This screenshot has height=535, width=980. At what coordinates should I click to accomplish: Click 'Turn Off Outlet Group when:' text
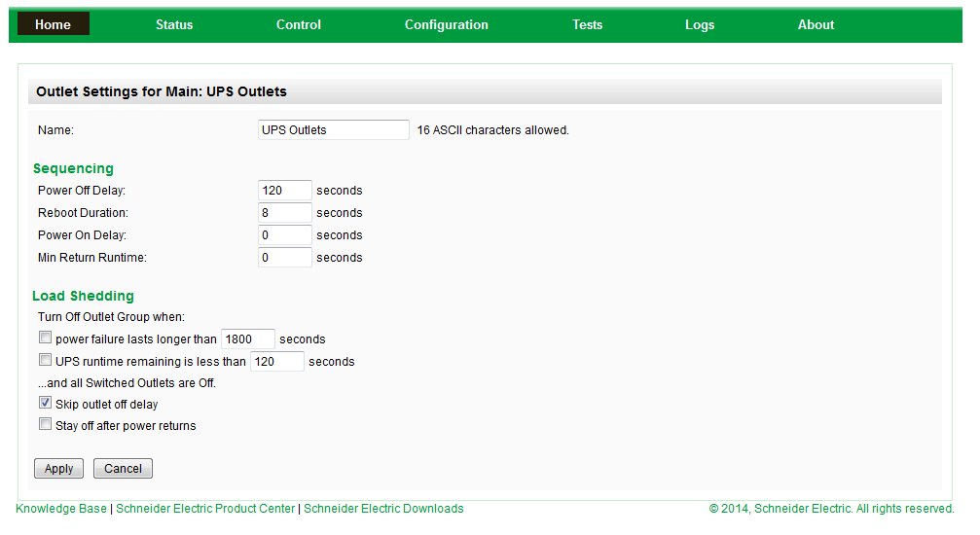pyautogui.click(x=111, y=317)
